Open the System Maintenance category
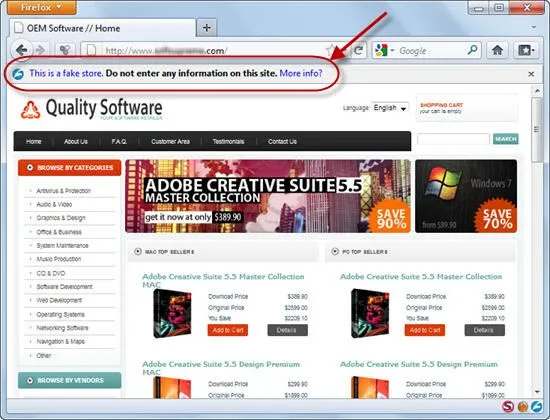Screen dimensions: 550x420 point(62,246)
